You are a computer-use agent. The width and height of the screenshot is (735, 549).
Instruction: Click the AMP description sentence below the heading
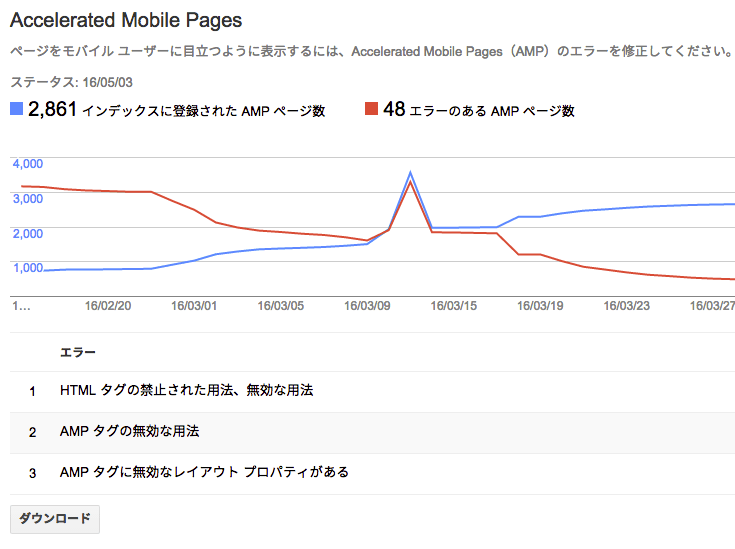pyautogui.click(x=371, y=51)
